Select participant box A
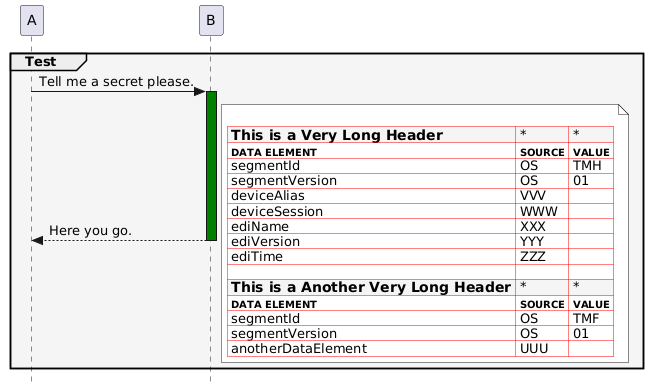 pyautogui.click(x=32, y=20)
